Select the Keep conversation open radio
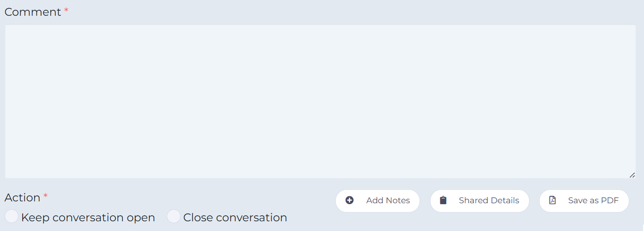Viewport: 644px width, 231px height. [x=12, y=216]
